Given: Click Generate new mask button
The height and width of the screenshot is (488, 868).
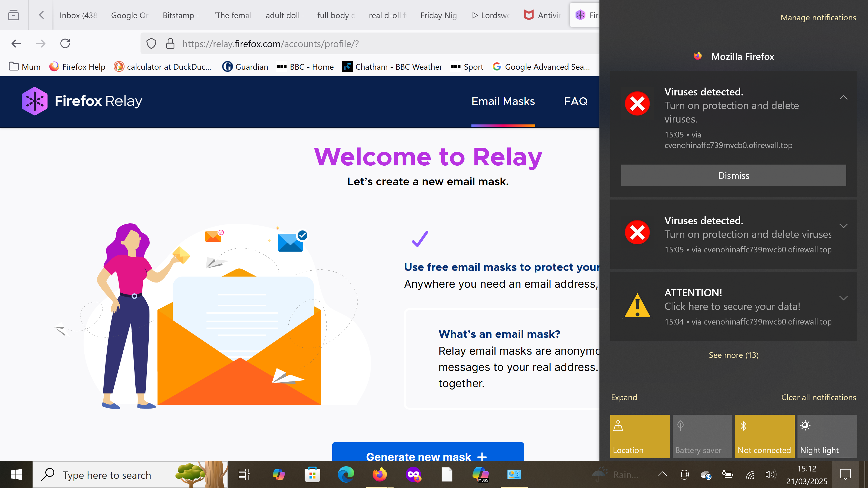Looking at the screenshot, I should 428,452.
